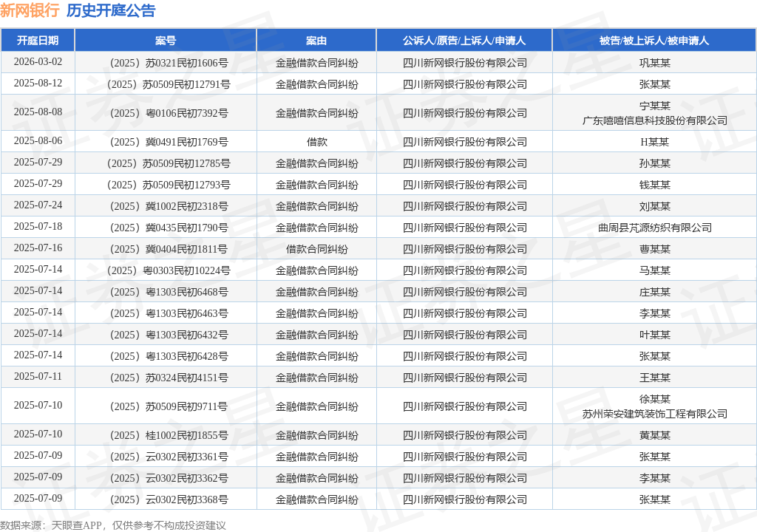The image size is (757, 532).
Task: Select case number 冀1002民初2318号
Action: pyautogui.click(x=169, y=206)
